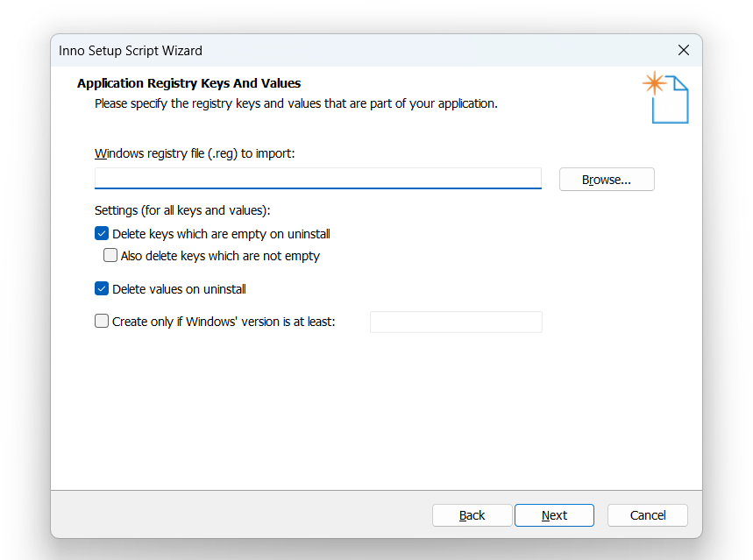Click the 'Please specify the registry keys' description
This screenshot has height=560, width=753.
(295, 103)
